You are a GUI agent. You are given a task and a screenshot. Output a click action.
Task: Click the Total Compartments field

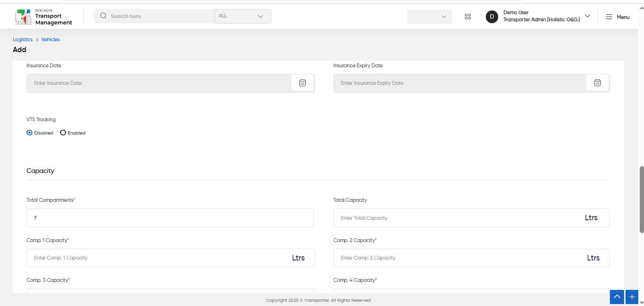170,218
